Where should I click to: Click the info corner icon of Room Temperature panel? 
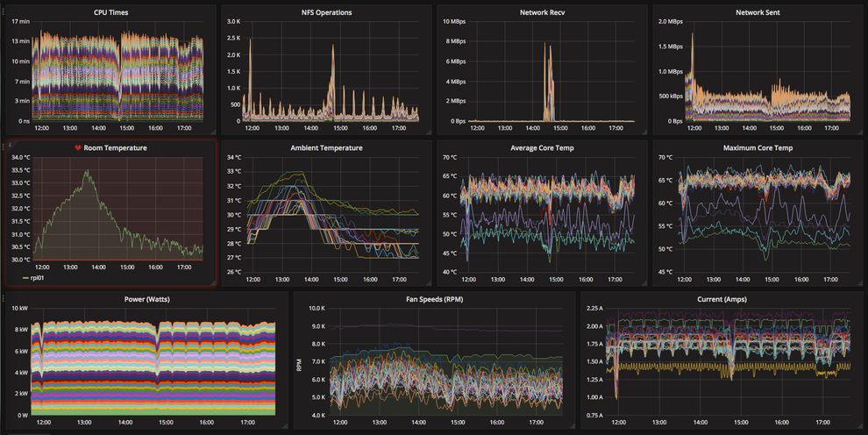[8, 143]
